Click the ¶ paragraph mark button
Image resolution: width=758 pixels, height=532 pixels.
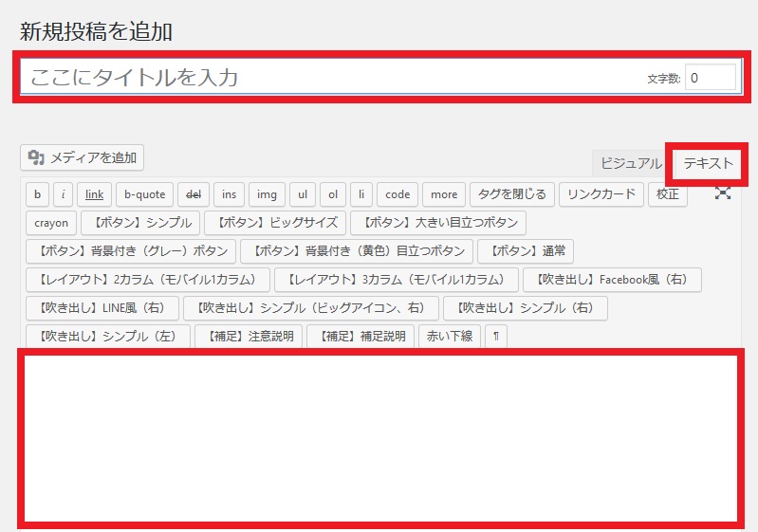496,337
